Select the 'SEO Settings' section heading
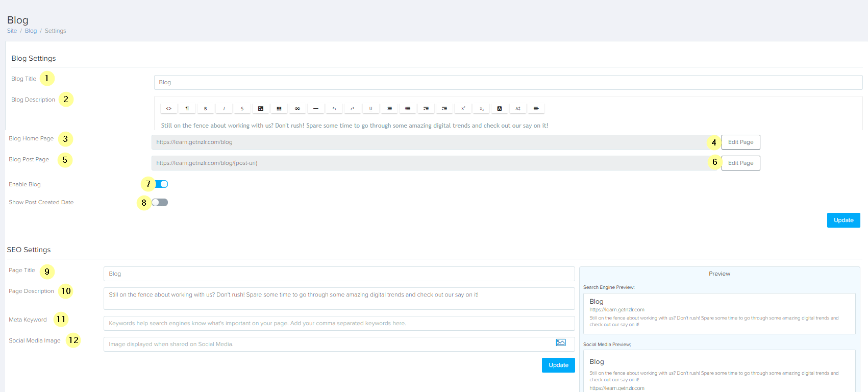The width and height of the screenshot is (868, 392). tap(29, 250)
